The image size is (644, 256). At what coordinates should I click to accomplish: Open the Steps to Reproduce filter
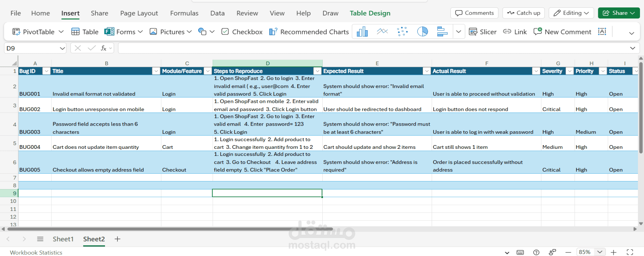pos(317,71)
